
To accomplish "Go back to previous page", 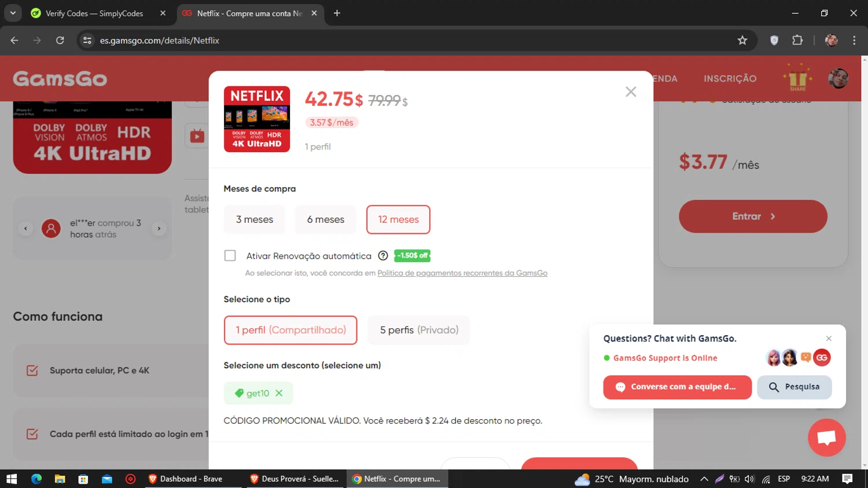I will 14,41.
